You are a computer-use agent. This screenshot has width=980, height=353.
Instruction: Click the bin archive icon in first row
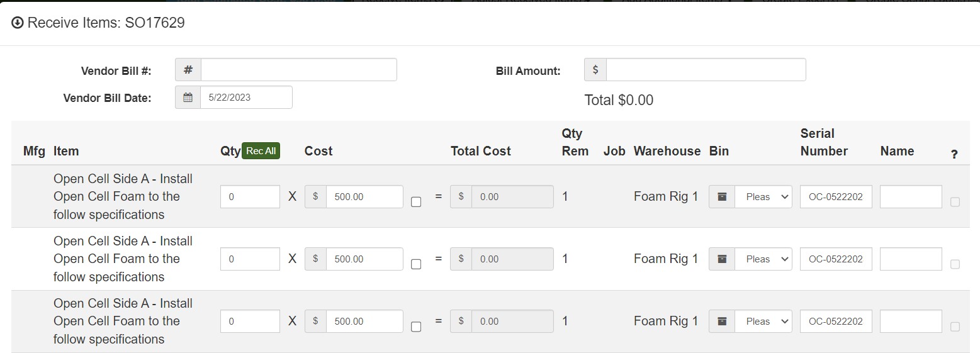coord(722,197)
